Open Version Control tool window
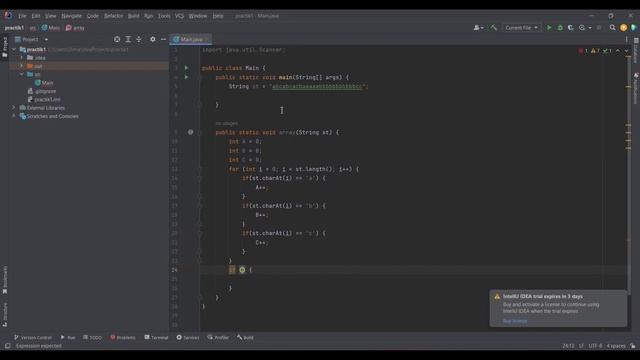 (x=33, y=338)
